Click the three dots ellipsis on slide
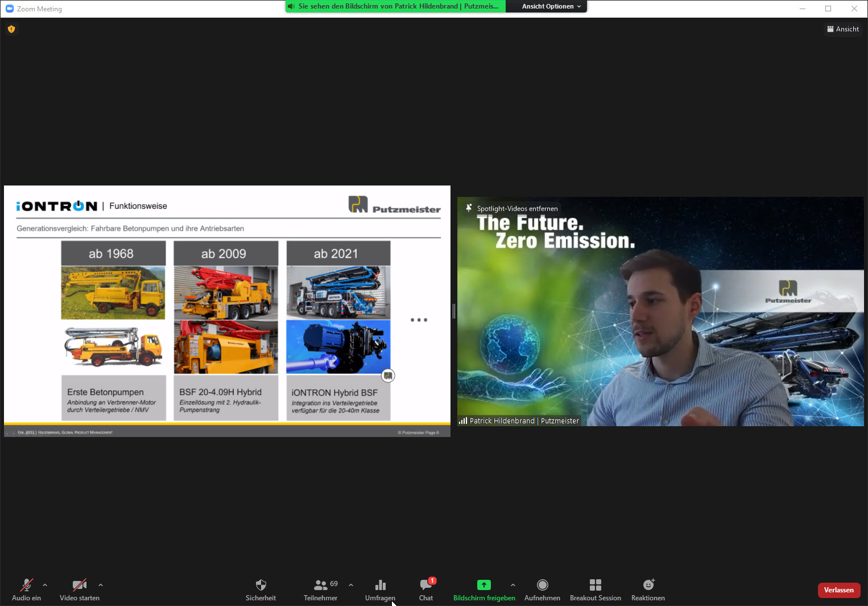 (419, 320)
